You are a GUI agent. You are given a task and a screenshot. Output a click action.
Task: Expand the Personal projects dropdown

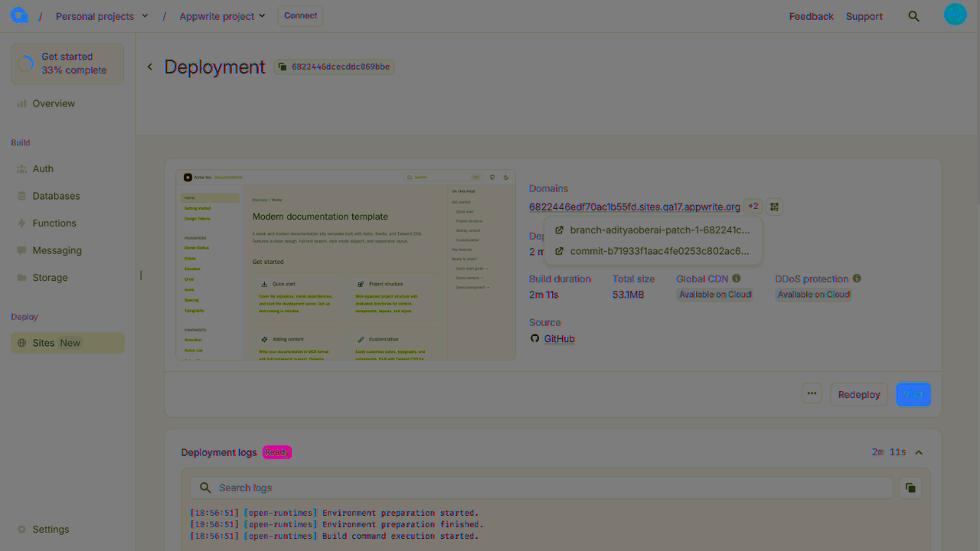pos(101,15)
